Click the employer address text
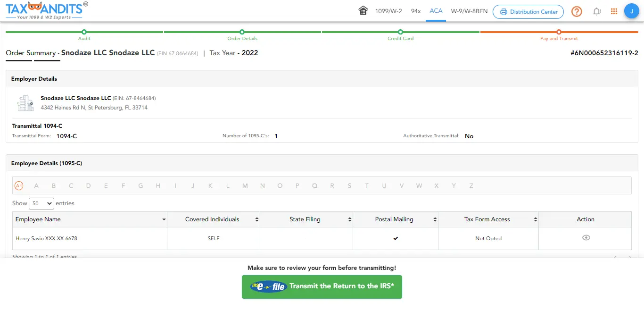The width and height of the screenshot is (644, 310). 94,108
